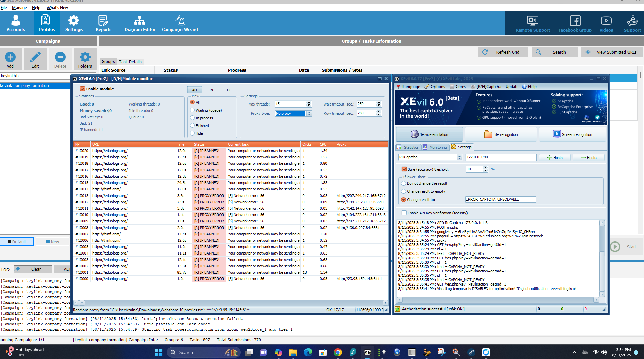Adjust Wait timeout stepper arrows
This screenshot has height=359, width=644.
pyautogui.click(x=379, y=104)
